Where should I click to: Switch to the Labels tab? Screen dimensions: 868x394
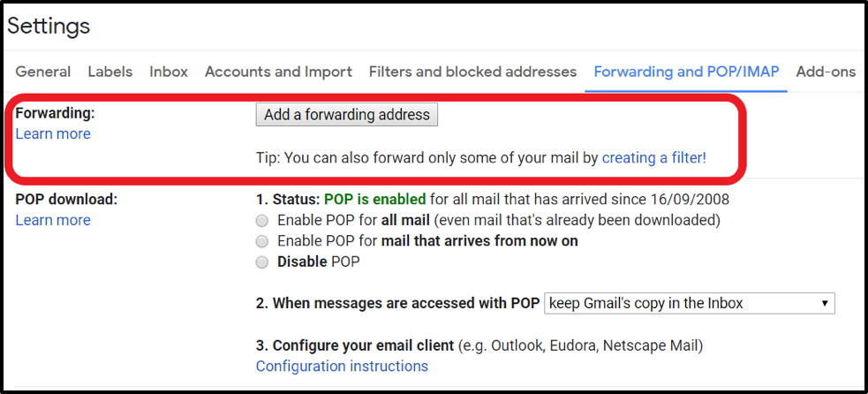[x=110, y=72]
